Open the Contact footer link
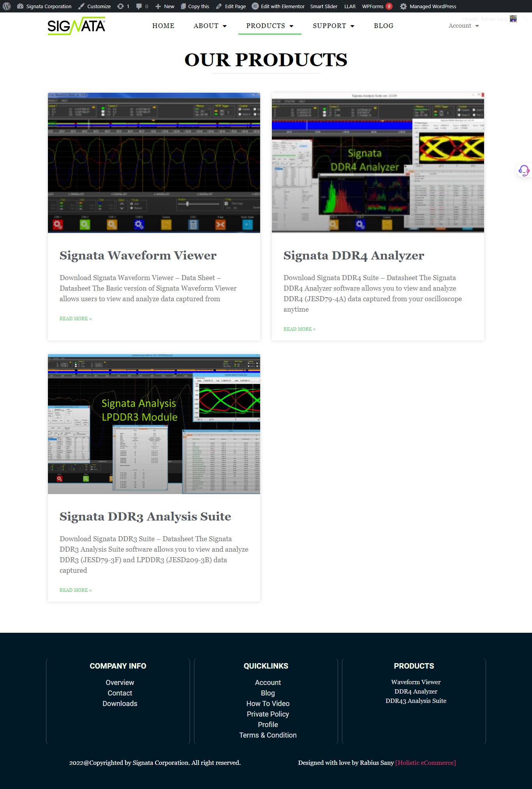The image size is (532, 789). [120, 693]
